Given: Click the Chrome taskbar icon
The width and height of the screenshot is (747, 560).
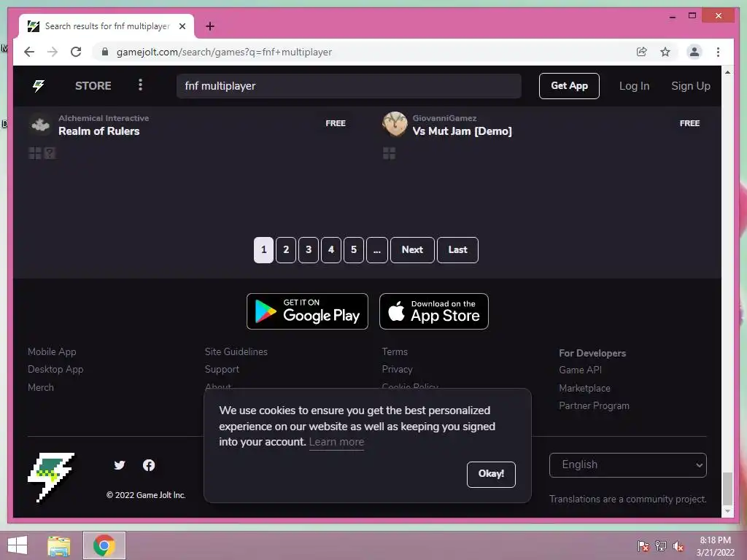Looking at the screenshot, I should 104,545.
